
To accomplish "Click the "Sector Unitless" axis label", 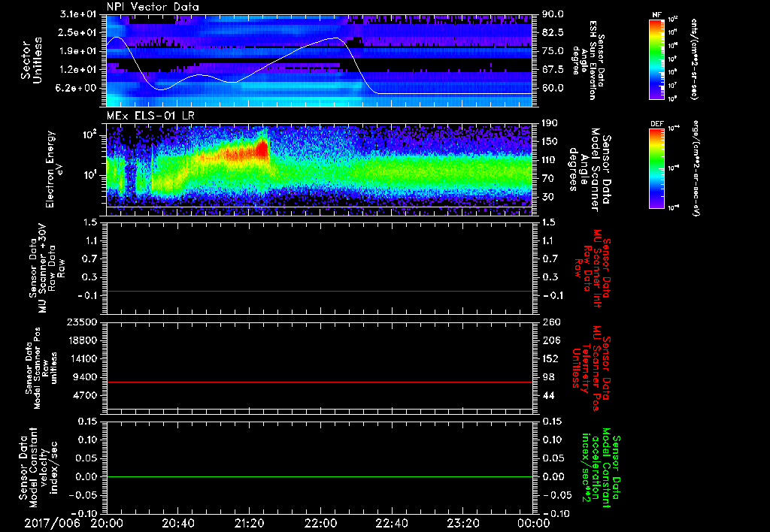I will coord(32,60).
